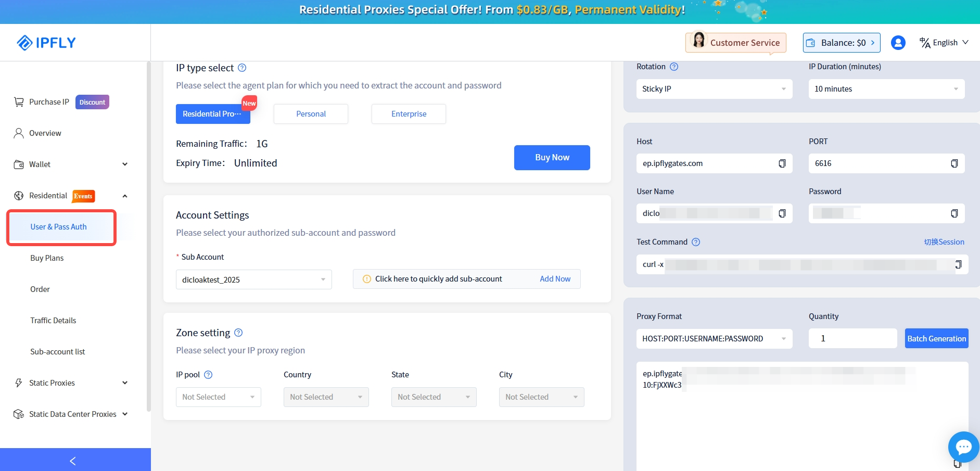980x471 pixels.
Task: Open the live chat bubble
Action: (x=963, y=447)
